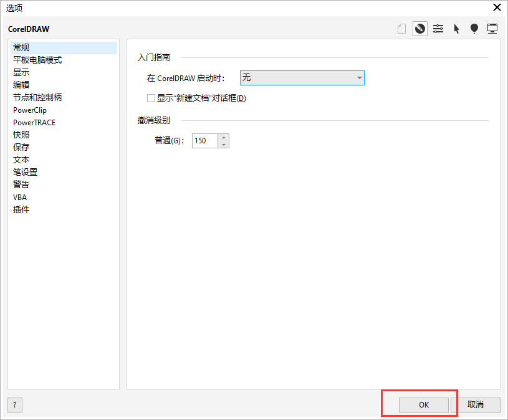508x420 pixels.
Task: Select the 快照 category
Action: pyautogui.click(x=64, y=135)
